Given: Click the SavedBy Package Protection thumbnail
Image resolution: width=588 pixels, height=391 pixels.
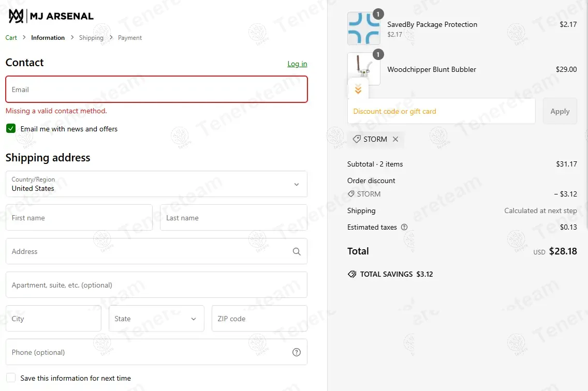Looking at the screenshot, I should coord(364,28).
